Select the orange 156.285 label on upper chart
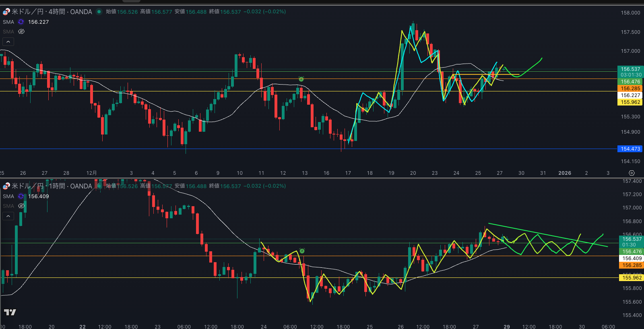644x329 pixels. (x=630, y=89)
